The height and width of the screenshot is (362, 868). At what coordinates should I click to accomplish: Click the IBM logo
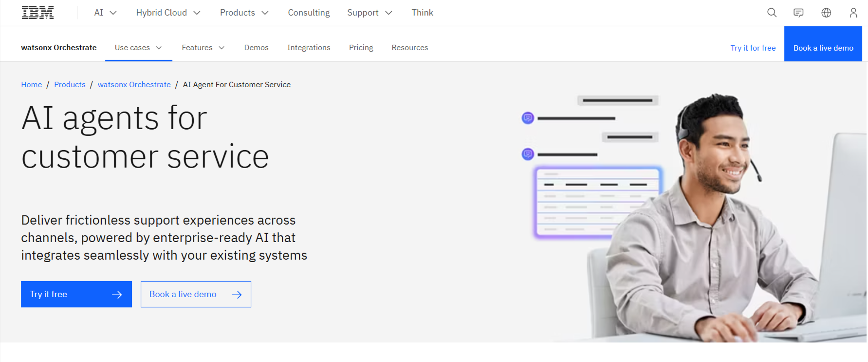37,13
